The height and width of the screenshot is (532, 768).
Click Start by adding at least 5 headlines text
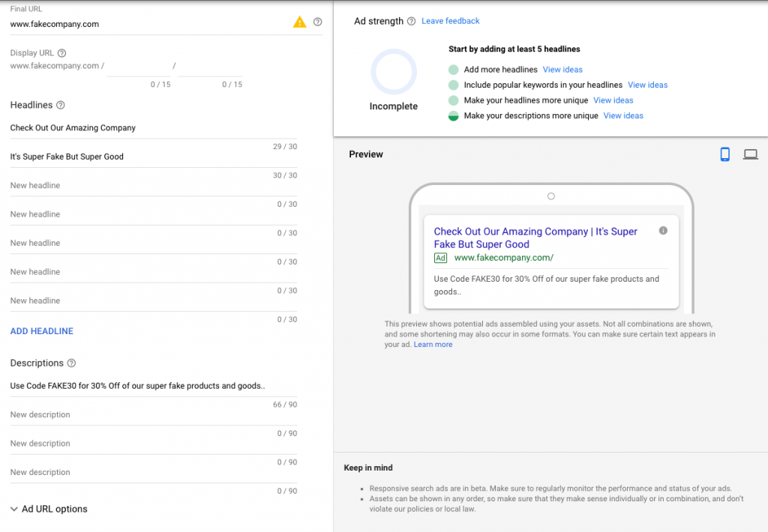514,49
